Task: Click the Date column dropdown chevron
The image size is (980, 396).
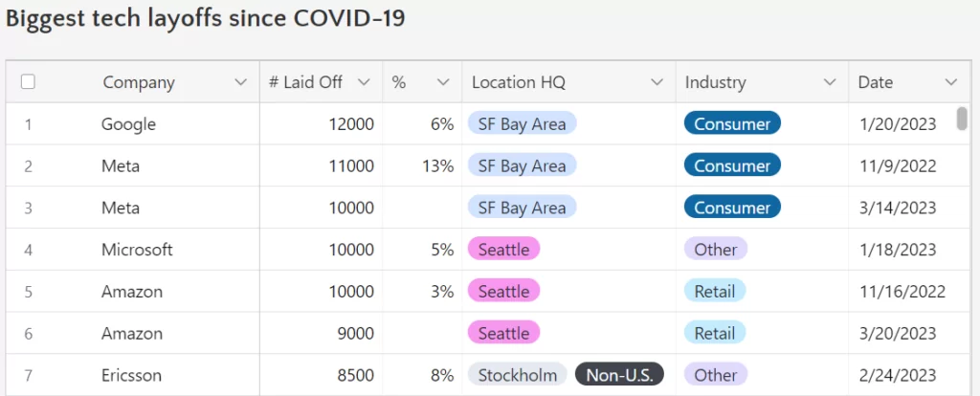Action: point(950,82)
